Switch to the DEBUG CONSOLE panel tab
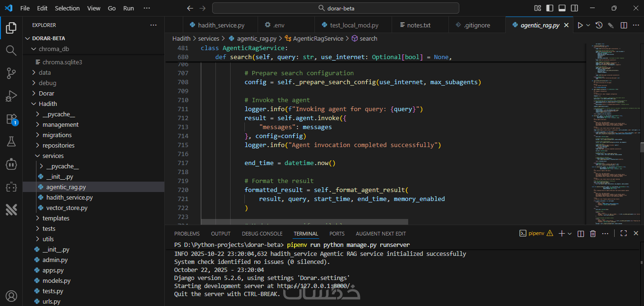Viewport: 644px width, 306px height. (262, 234)
